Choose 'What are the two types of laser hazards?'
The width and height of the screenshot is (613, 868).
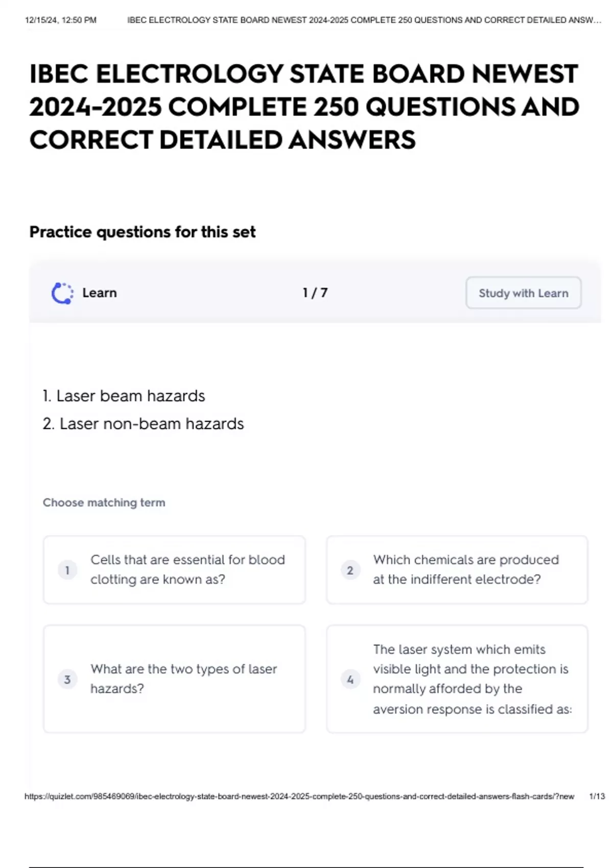click(174, 679)
